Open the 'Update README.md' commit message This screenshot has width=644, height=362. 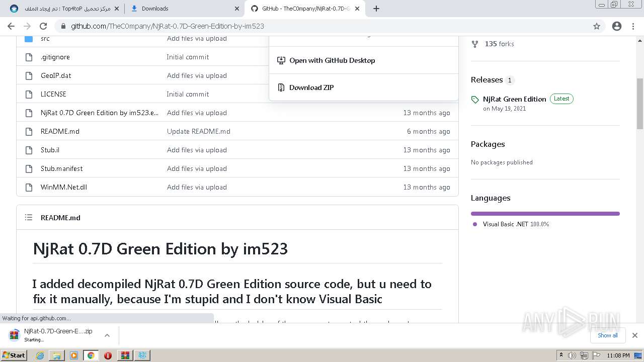[x=199, y=132]
